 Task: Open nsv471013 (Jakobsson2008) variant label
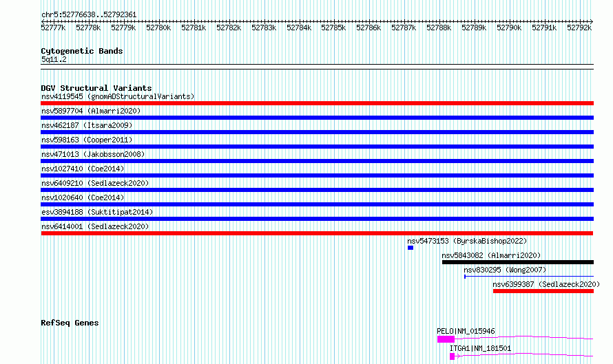tap(93, 154)
